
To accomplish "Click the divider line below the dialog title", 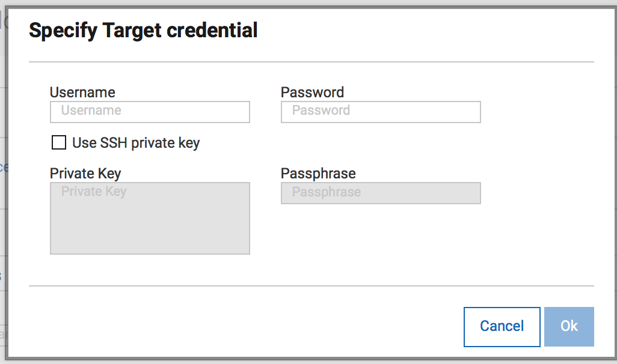I will tap(311, 62).
